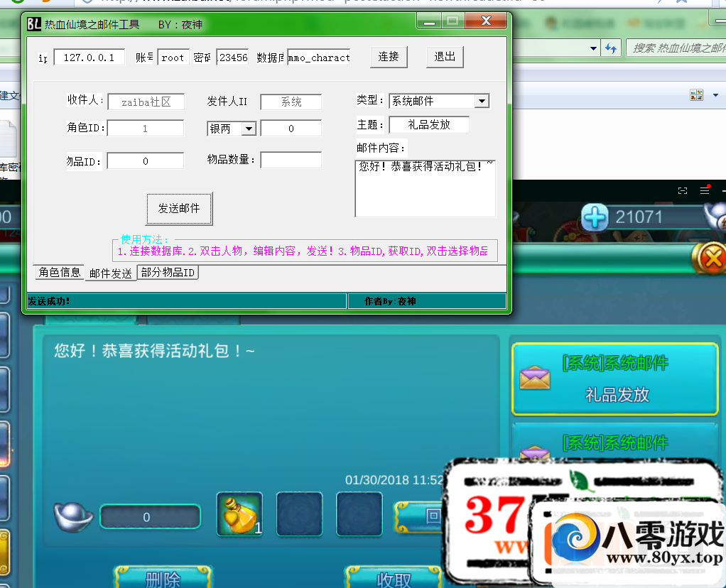Click the 发送成功 status bar text
Viewport: 726px width, 588px height.
[48, 301]
